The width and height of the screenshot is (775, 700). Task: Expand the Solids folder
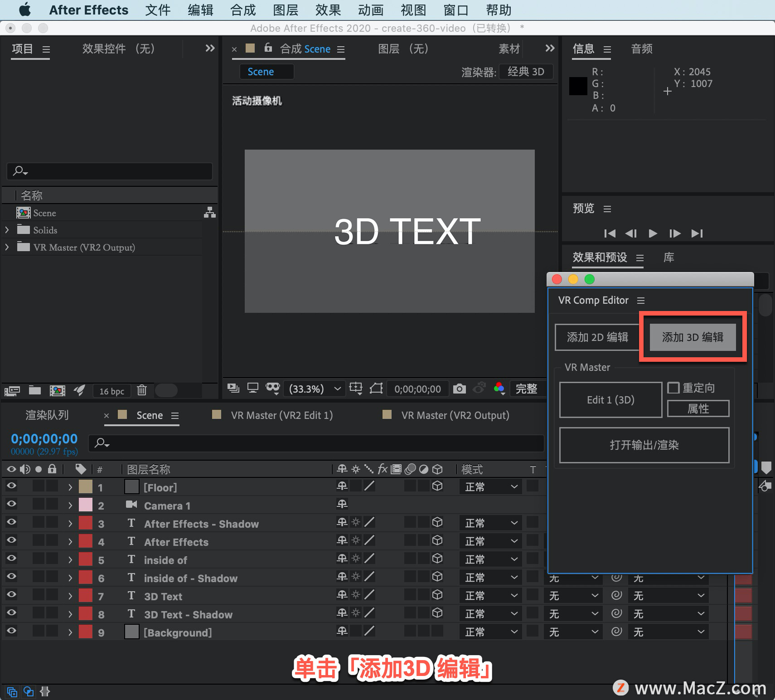coord(7,230)
